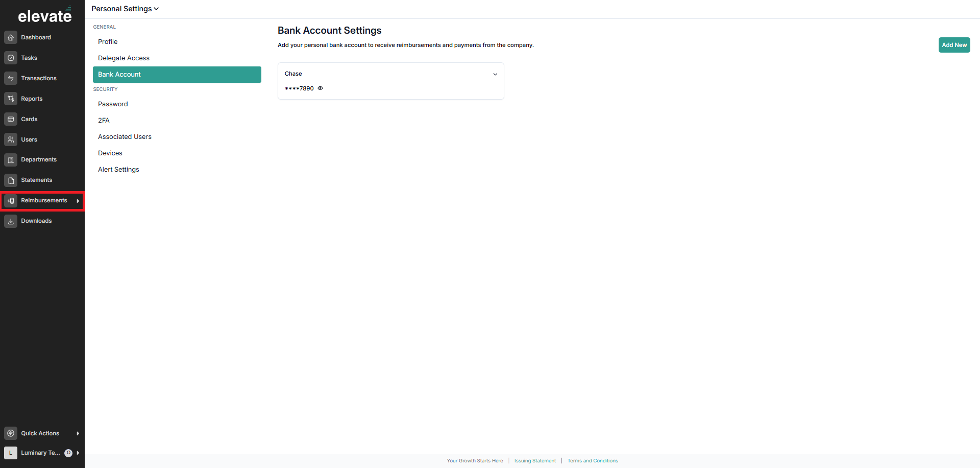Open the Transactions arrows icon
The width and height of the screenshot is (980, 468).
(11, 78)
